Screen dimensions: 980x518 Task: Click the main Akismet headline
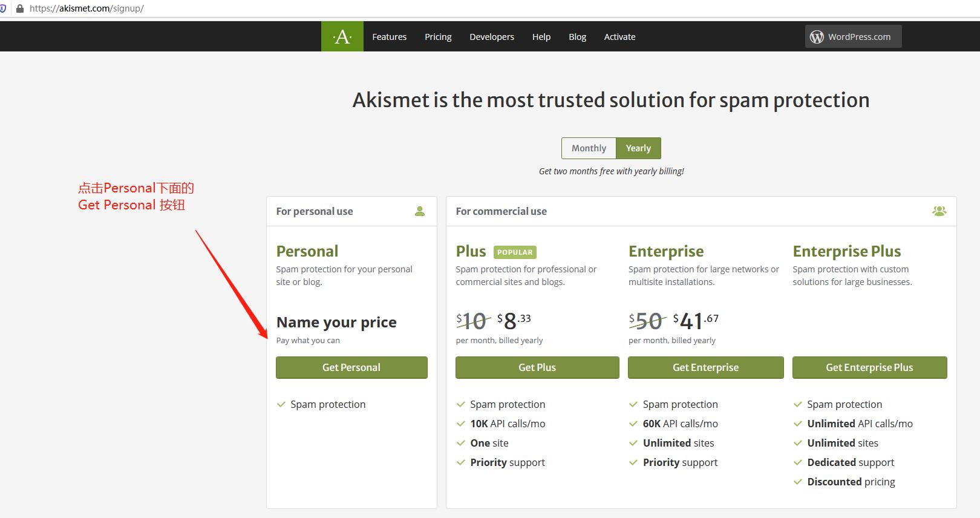click(x=611, y=100)
